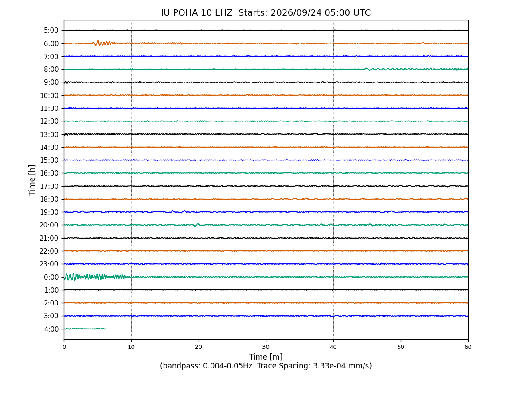Viewport: 532px width, 399px height.
Task: Click the x-axis tick label 60
Action: click(x=468, y=347)
